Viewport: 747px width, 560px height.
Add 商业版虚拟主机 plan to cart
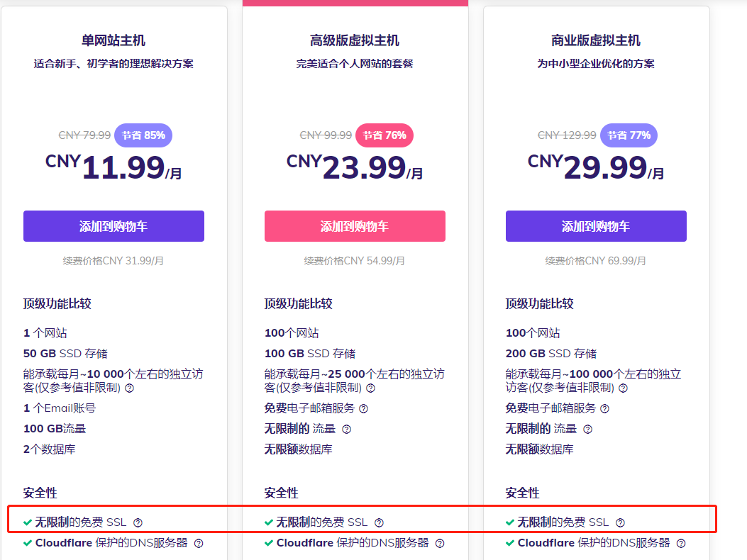pyautogui.click(x=596, y=226)
